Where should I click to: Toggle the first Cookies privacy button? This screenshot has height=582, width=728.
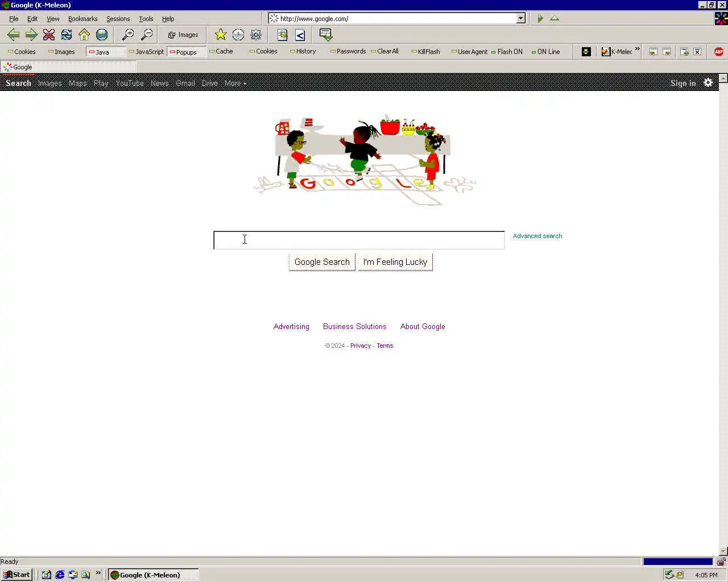click(x=22, y=52)
